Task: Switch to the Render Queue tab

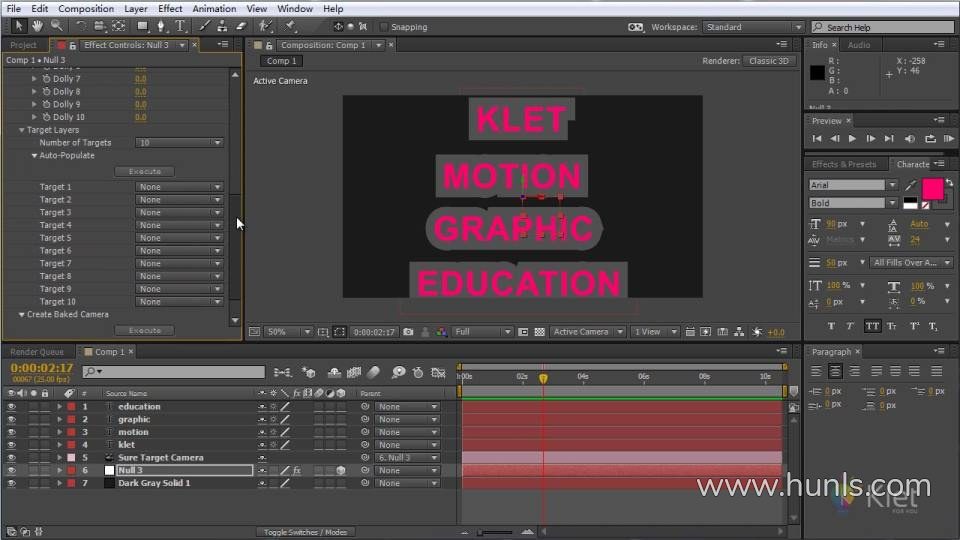Action: 37,352
